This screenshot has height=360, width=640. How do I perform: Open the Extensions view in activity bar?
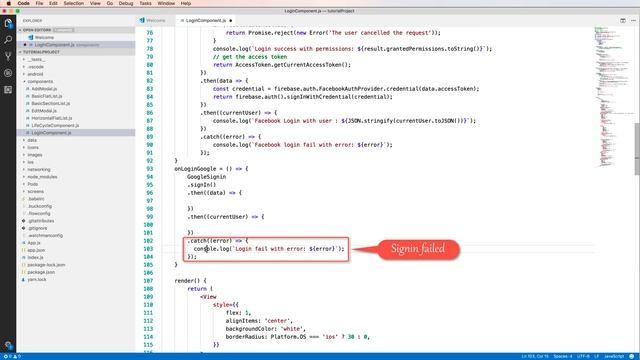click(x=8, y=89)
